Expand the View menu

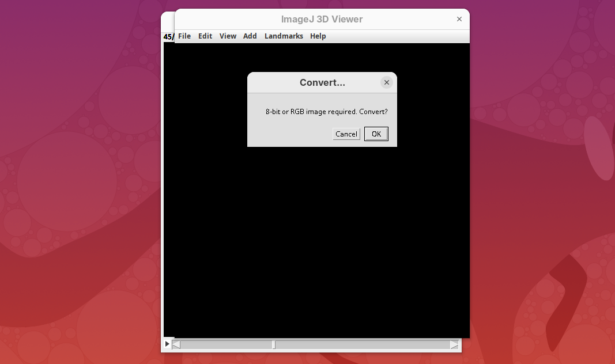[x=228, y=36]
